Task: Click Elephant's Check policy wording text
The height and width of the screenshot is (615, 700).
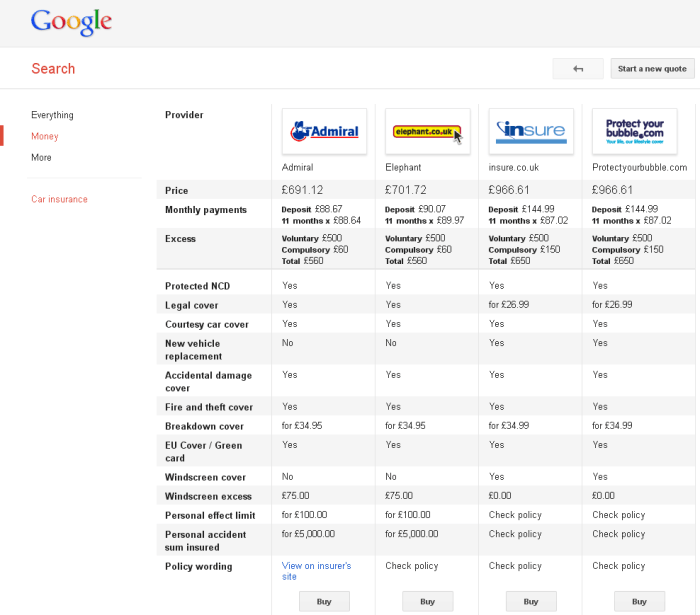Action: 411,566
